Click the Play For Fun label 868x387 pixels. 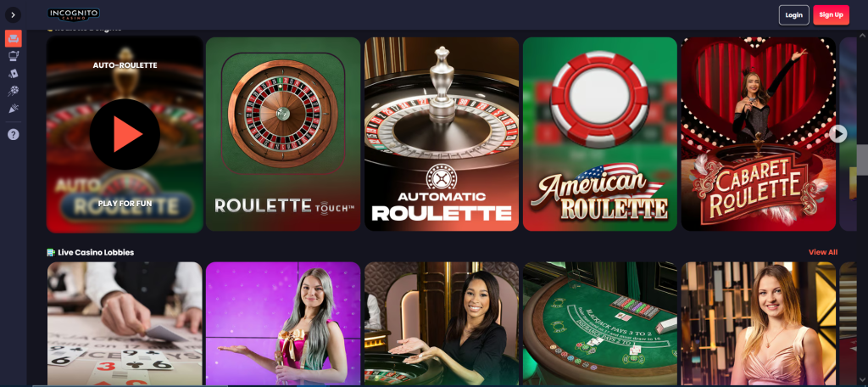(x=125, y=204)
